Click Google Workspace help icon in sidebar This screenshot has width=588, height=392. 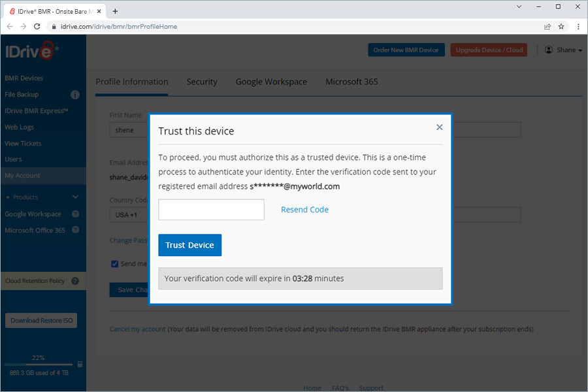pos(75,214)
